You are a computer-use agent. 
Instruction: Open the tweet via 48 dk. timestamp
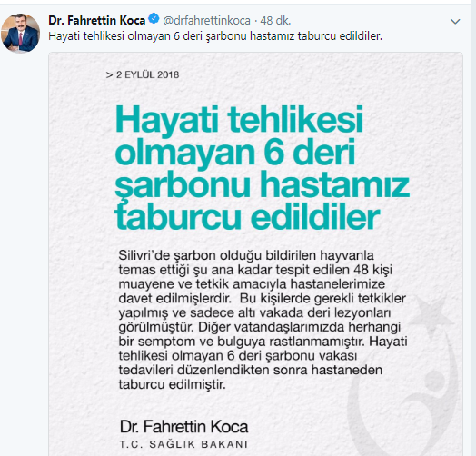(x=275, y=21)
